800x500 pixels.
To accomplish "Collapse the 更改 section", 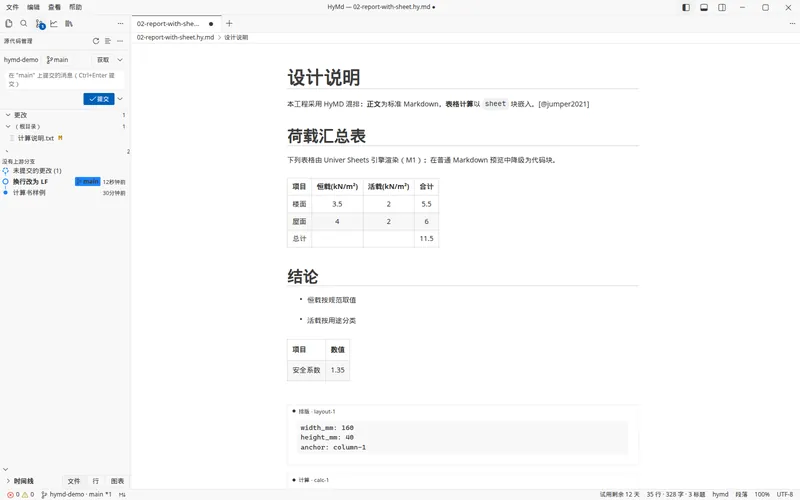I will pyautogui.click(x=8, y=115).
